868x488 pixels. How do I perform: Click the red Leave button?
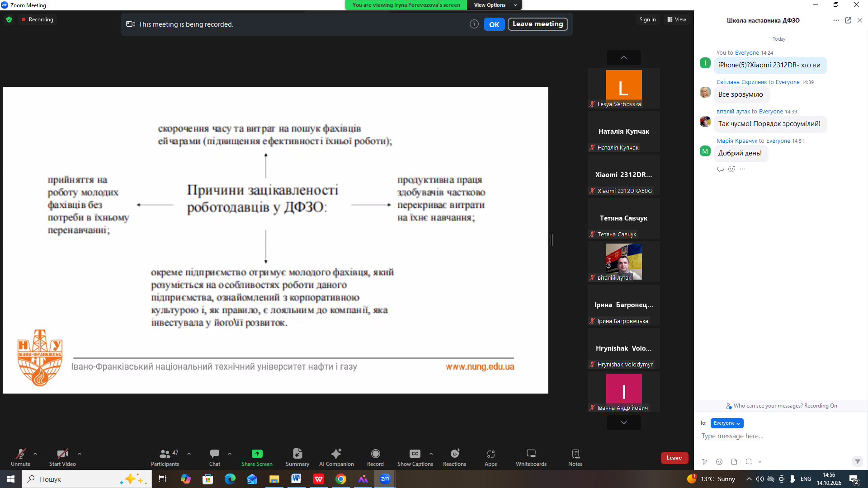674,458
